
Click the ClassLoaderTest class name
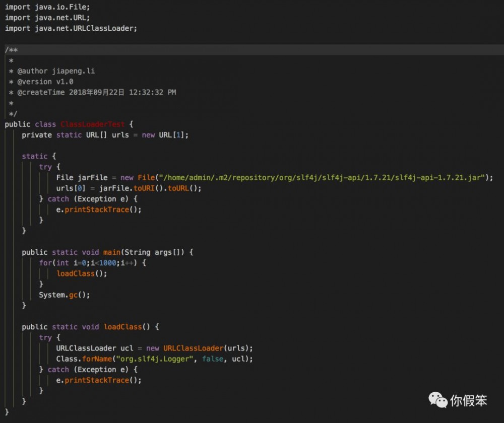(92, 124)
